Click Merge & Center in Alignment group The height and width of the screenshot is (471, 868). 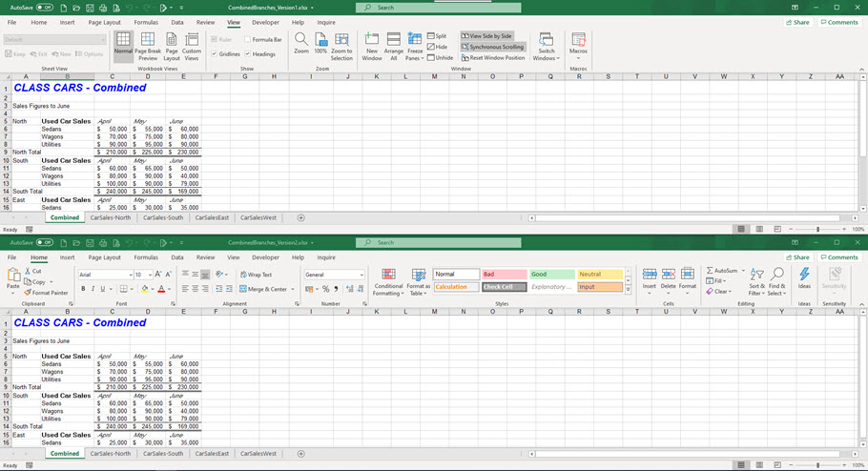point(265,289)
